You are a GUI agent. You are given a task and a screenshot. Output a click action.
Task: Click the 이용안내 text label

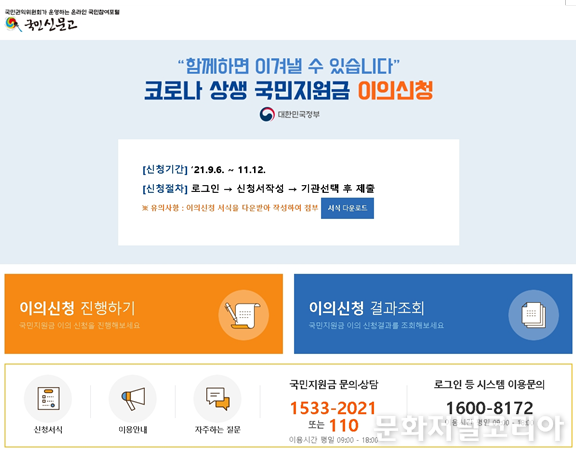point(133,429)
